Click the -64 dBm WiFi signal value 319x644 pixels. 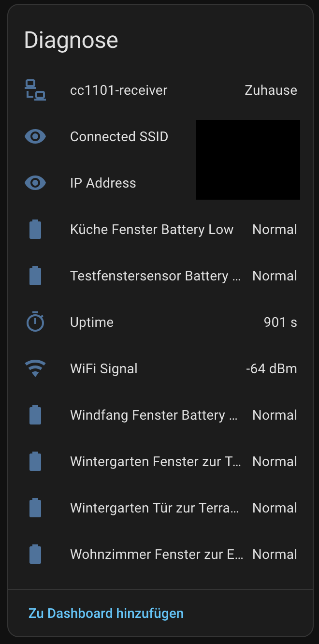pos(271,369)
